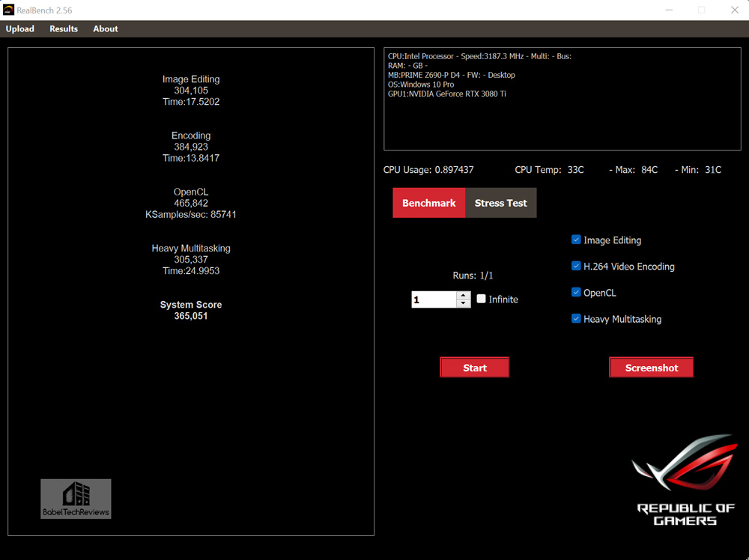Uncheck the OpenCL checkbox

[x=576, y=292]
